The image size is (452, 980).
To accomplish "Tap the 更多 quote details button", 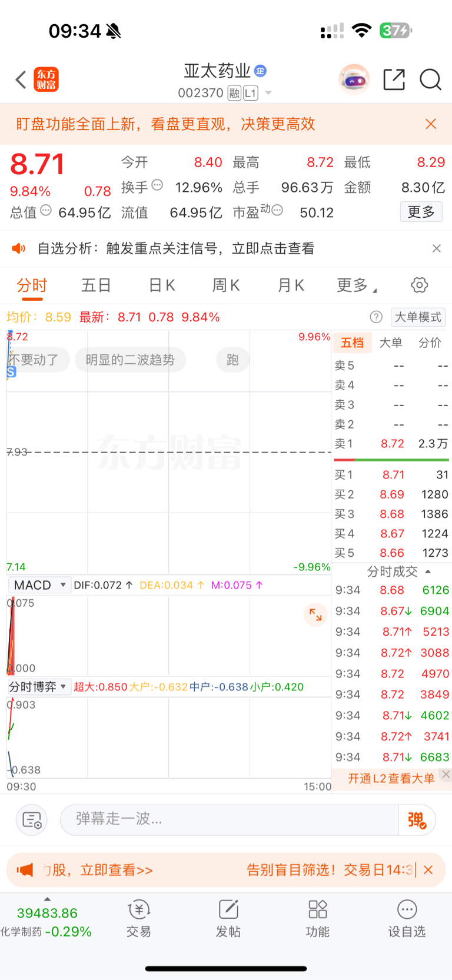I will pos(421,212).
